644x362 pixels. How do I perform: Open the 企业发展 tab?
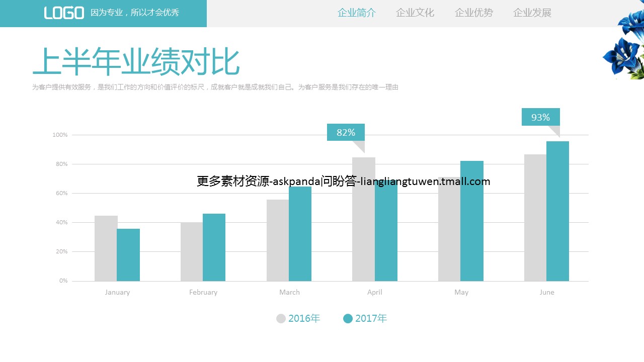click(532, 13)
